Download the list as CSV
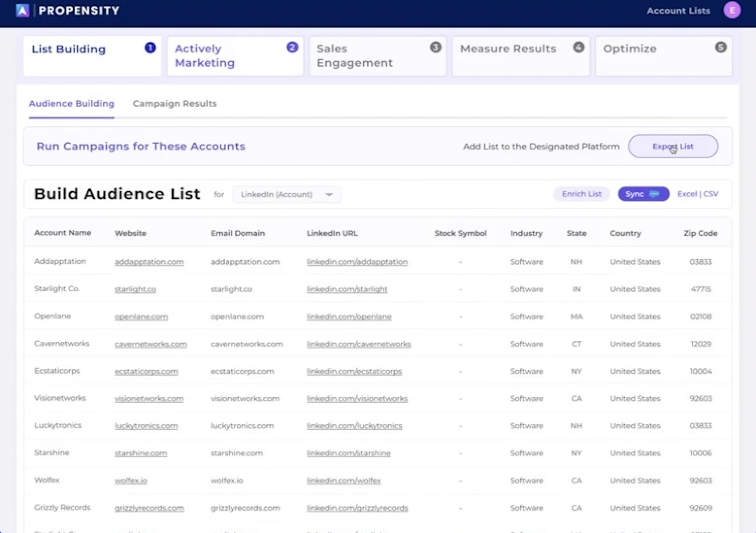This screenshot has height=533, width=756. tap(711, 194)
